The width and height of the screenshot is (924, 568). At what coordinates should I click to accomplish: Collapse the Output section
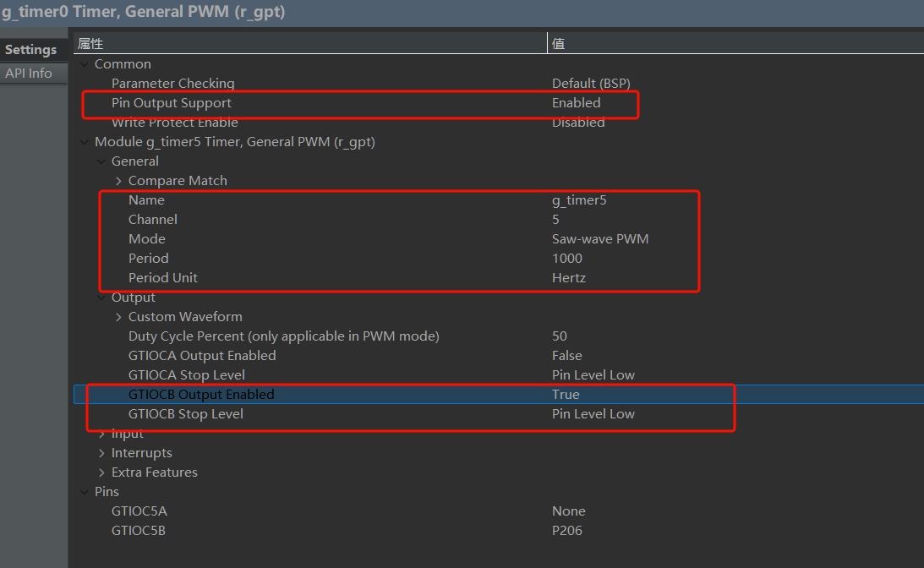point(101,298)
